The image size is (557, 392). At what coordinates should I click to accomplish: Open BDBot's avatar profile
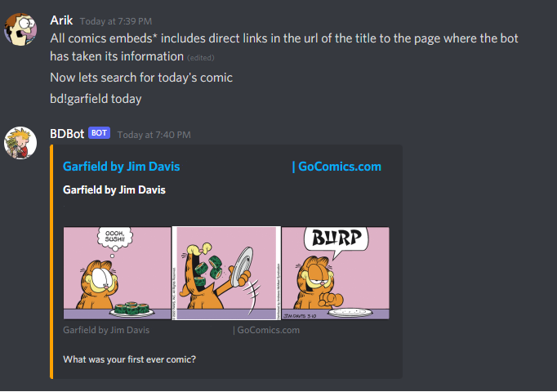point(20,143)
